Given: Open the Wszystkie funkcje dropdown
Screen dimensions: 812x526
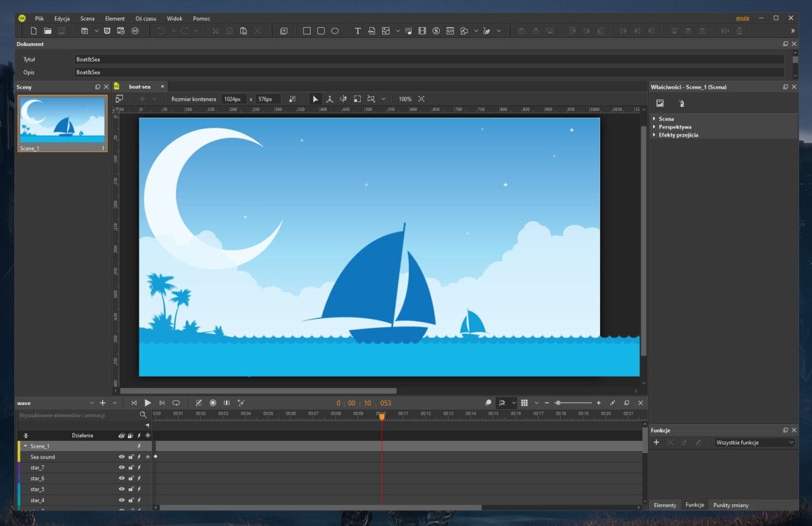Looking at the screenshot, I should coord(754,442).
